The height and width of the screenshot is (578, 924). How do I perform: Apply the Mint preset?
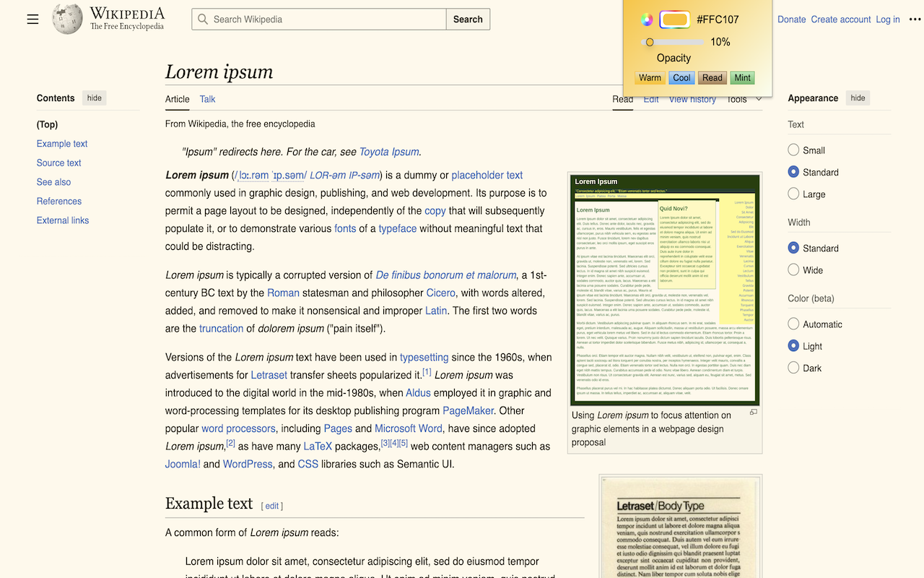(x=743, y=78)
